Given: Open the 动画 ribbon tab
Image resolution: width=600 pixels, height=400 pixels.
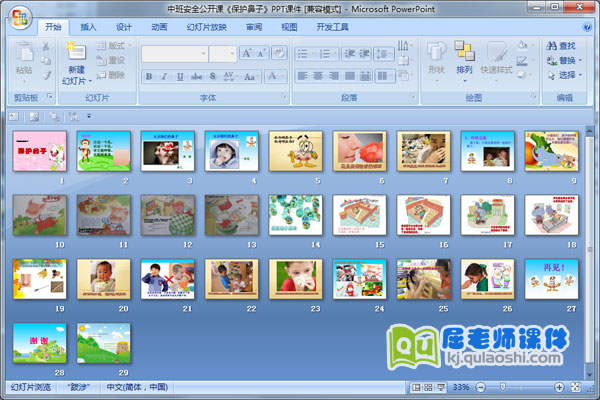Looking at the screenshot, I should (159, 27).
